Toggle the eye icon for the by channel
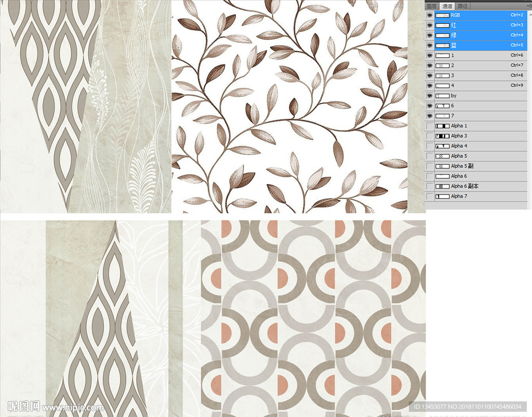532x417 pixels. tap(430, 96)
